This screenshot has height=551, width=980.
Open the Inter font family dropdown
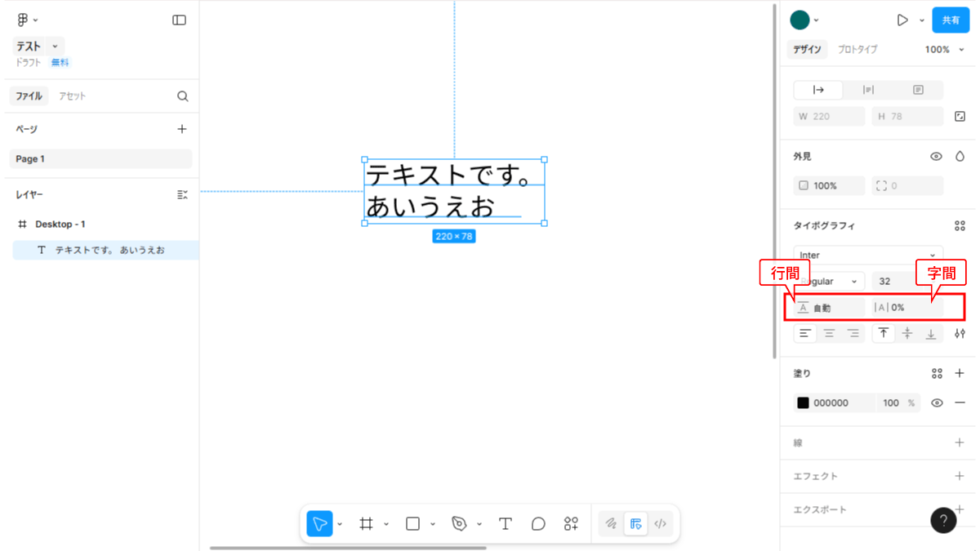[867, 256]
